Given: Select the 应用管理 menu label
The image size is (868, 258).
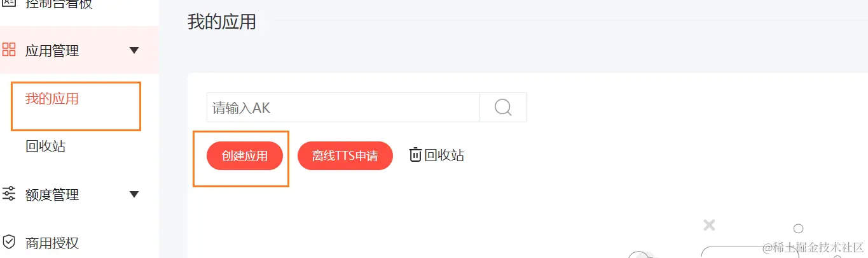Looking at the screenshot, I should point(52,51).
